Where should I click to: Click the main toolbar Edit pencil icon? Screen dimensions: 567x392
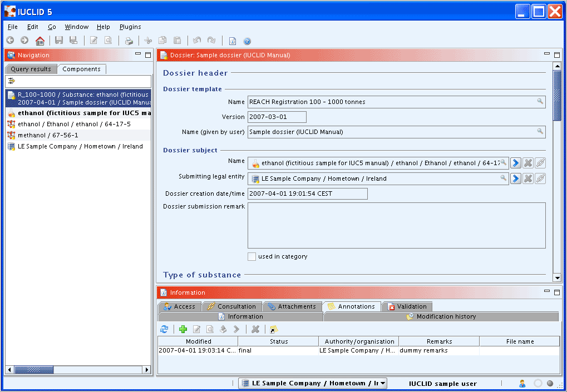[93, 41]
